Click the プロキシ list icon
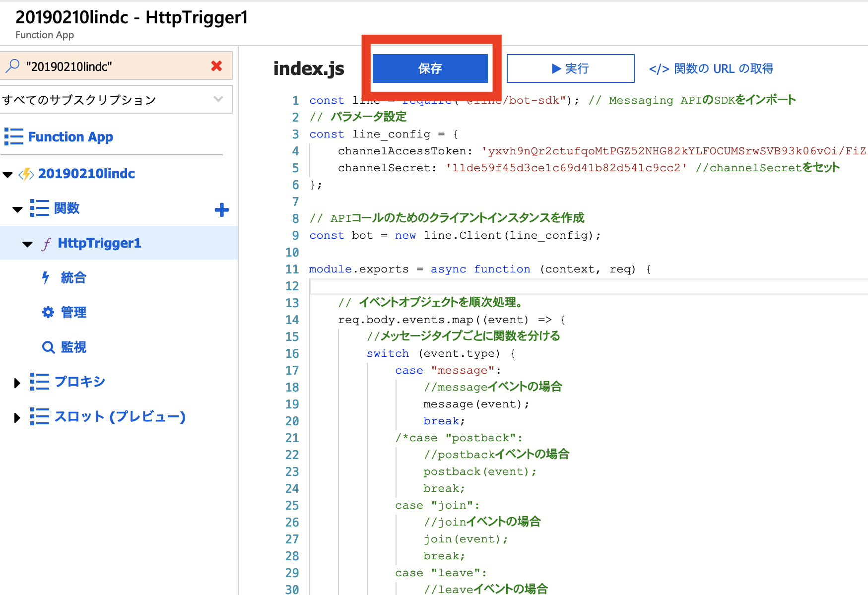Screen dimensions: 868x595 click(40, 382)
